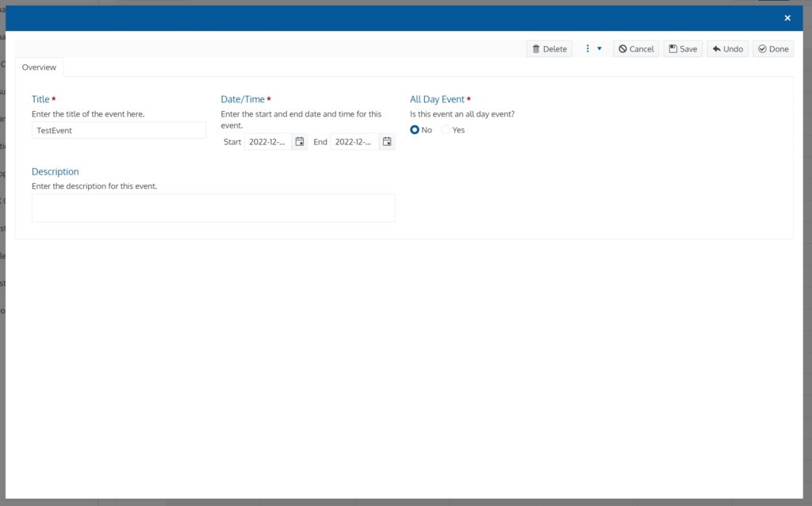Open the Start date calendar picker
This screenshot has width=812, height=506.
pyautogui.click(x=299, y=141)
